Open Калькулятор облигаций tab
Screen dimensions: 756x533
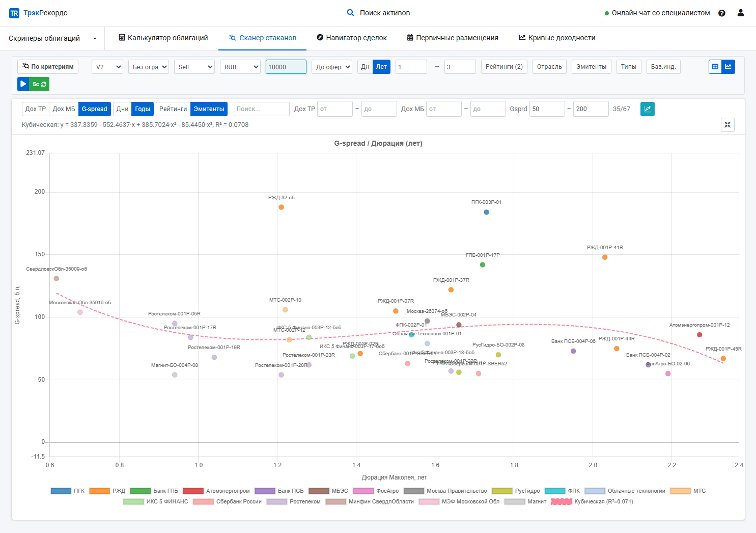point(163,38)
